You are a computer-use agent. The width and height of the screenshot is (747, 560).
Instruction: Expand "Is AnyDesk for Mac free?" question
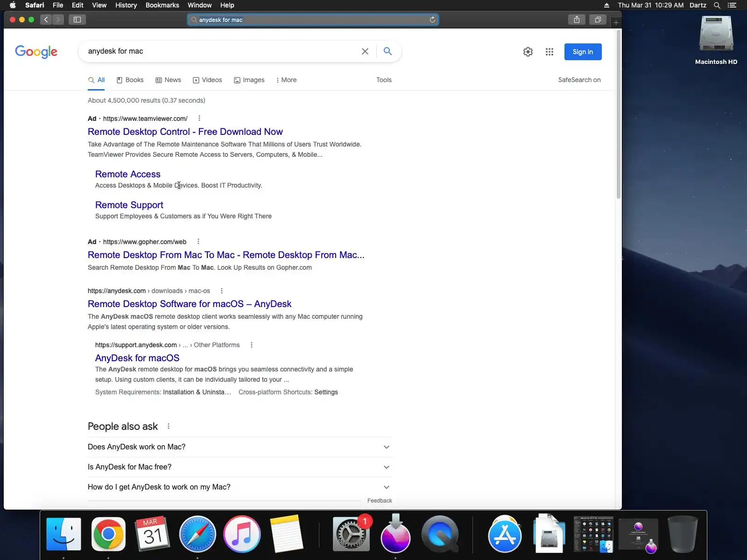[240, 467]
